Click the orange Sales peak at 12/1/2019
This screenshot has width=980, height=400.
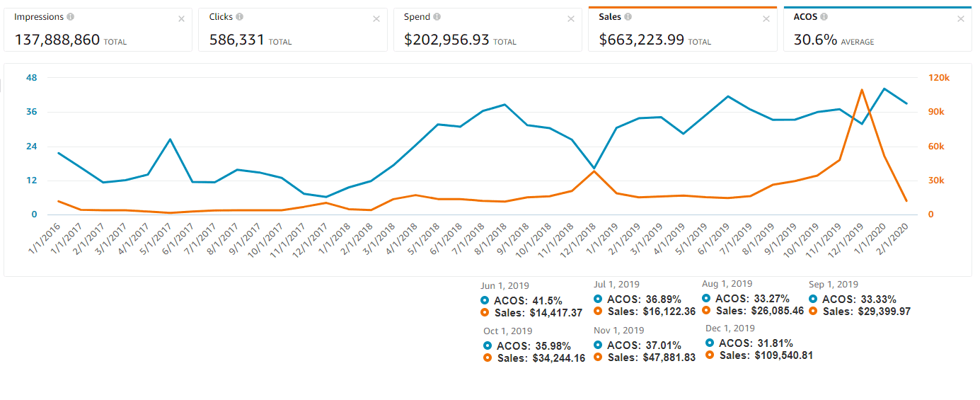(x=861, y=90)
